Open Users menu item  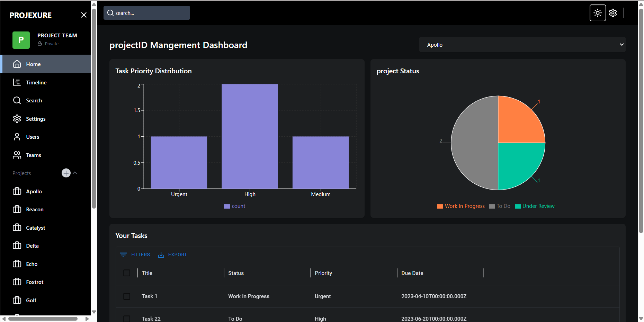click(x=46, y=137)
